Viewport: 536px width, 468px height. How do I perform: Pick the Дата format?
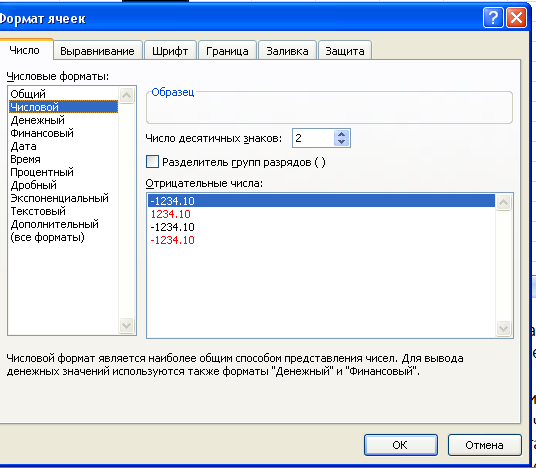(63, 146)
